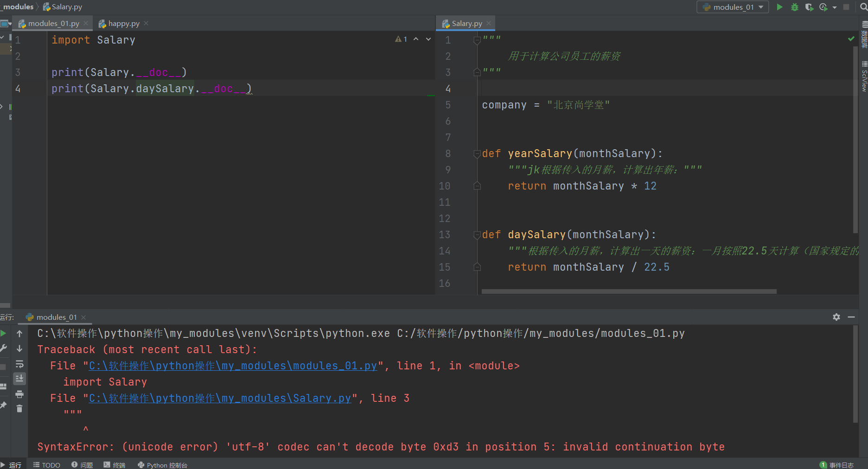Hide the run panel with minimize dash

click(851, 317)
